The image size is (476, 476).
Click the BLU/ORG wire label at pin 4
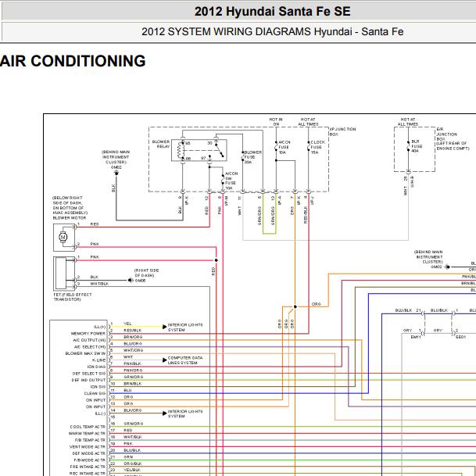133,344
